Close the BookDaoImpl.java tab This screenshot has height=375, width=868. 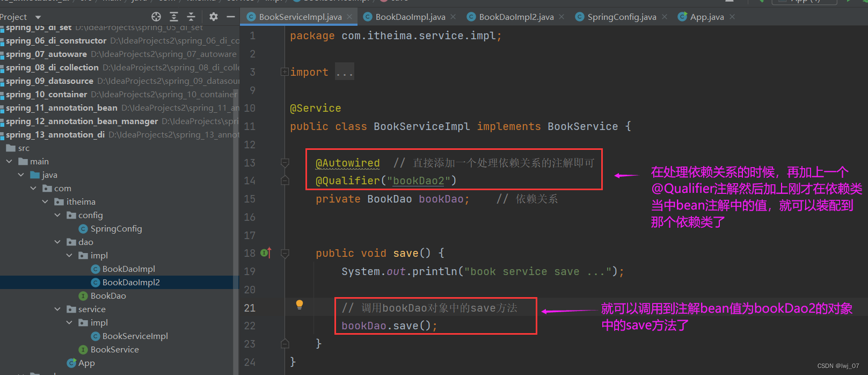click(x=453, y=17)
